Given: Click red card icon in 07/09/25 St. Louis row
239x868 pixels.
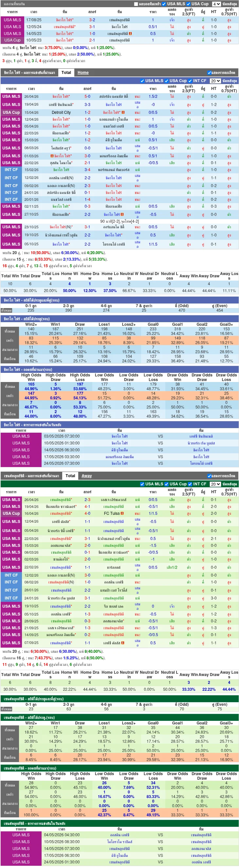Looking at the screenshot, I should (122, 643).
